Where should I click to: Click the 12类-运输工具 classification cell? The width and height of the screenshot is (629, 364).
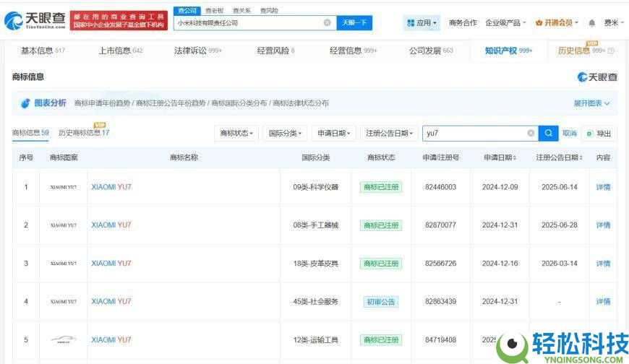click(x=316, y=340)
